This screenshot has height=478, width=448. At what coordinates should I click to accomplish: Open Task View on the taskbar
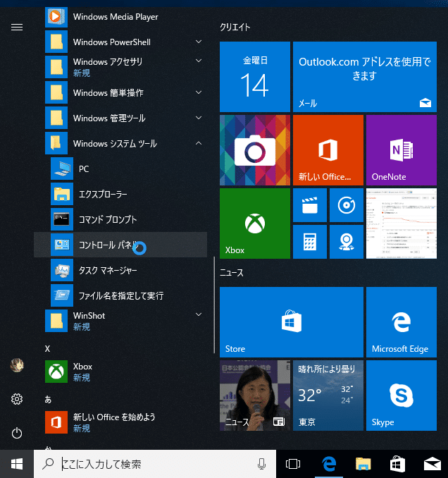click(293, 464)
